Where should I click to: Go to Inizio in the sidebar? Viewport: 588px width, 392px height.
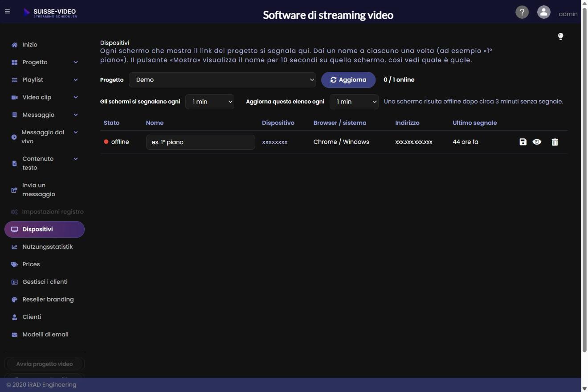(45, 45)
